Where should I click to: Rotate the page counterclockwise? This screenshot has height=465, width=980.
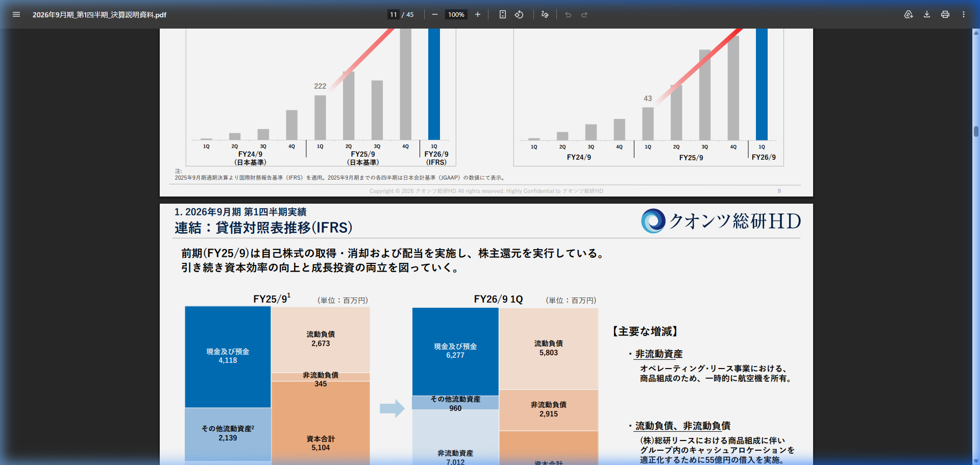click(x=519, y=14)
